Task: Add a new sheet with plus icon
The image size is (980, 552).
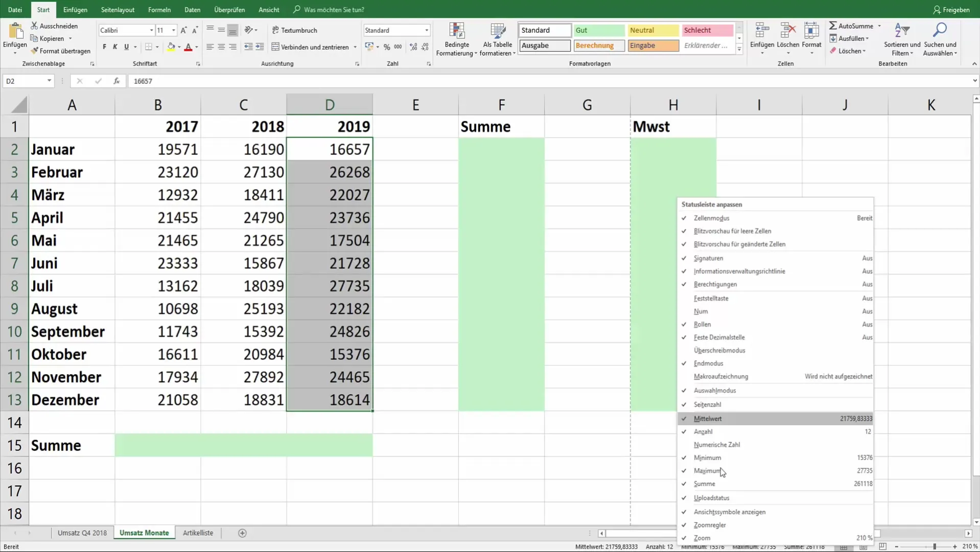Action: (x=242, y=533)
